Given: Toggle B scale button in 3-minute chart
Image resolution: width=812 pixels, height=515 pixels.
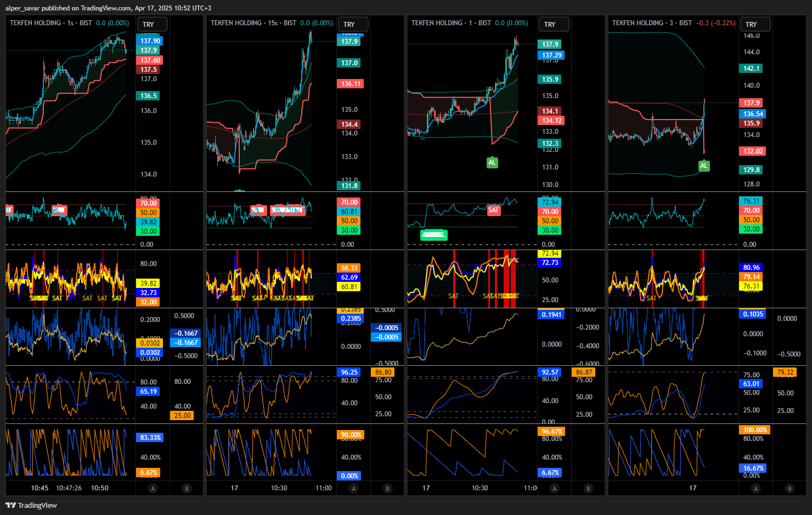Looking at the screenshot, I should tap(790, 488).
